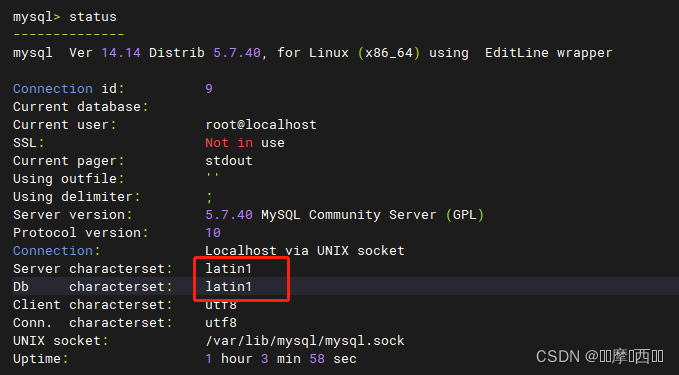This screenshot has height=375, width=679.
Task: Click the 'Current user:' label
Action: point(65,125)
